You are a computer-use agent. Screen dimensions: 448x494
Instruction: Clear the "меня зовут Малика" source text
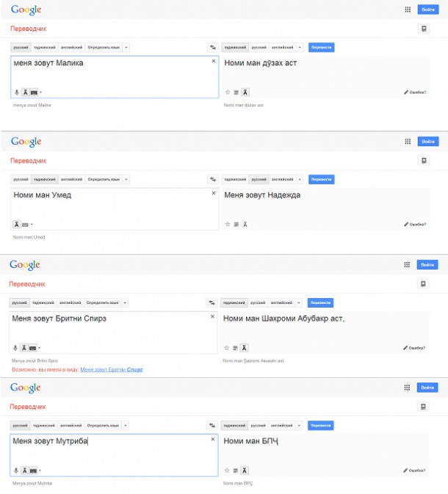(x=214, y=61)
